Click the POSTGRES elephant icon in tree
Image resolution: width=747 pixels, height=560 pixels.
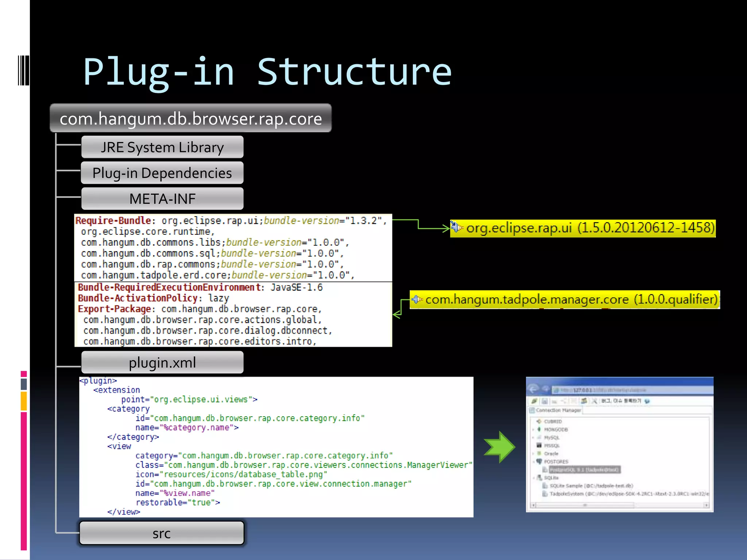click(x=539, y=461)
